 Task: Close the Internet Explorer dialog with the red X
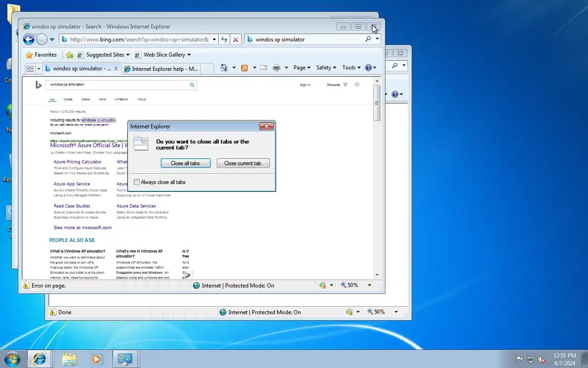(x=266, y=126)
